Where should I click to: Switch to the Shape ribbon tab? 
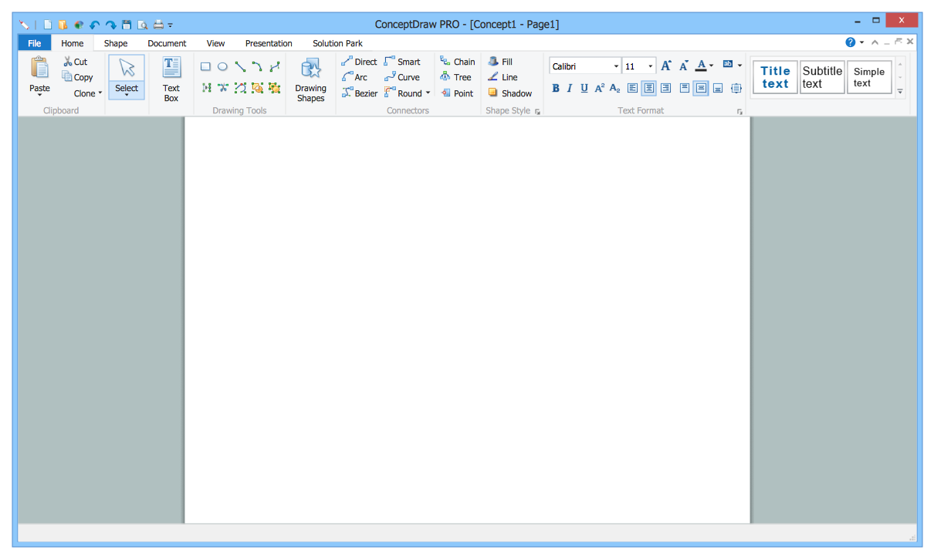tap(116, 43)
